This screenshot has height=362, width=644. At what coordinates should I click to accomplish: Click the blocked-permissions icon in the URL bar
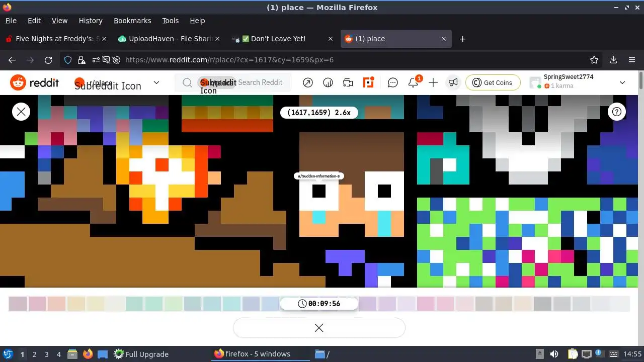pyautogui.click(x=106, y=60)
